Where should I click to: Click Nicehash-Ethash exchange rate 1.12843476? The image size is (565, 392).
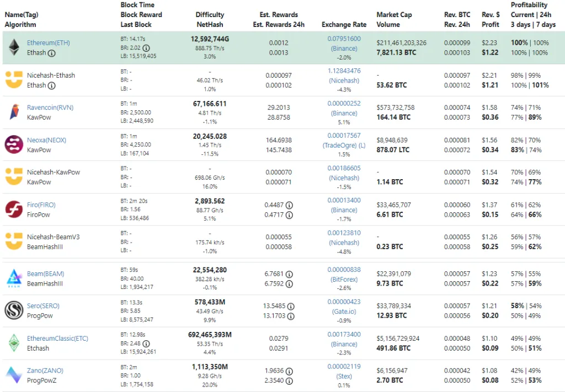[344, 71]
